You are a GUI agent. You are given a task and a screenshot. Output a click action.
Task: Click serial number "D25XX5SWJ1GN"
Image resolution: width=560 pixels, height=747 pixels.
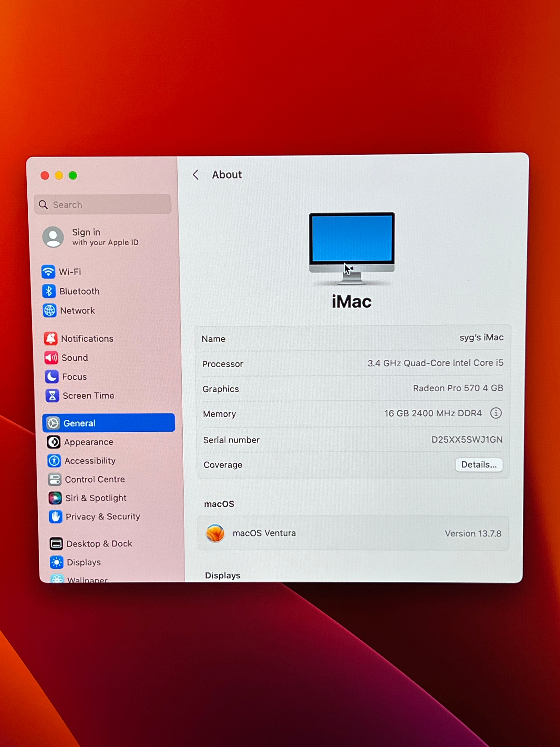[467, 439]
